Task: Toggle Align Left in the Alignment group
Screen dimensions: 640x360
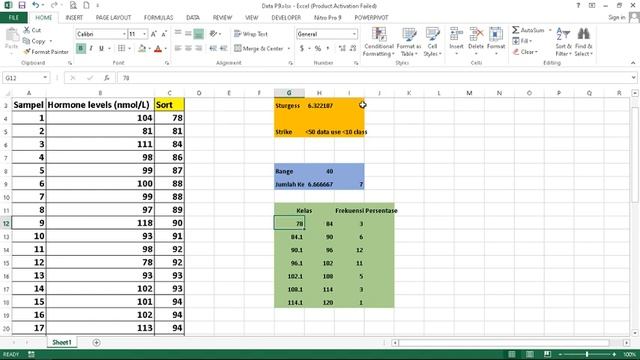Action: tap(178, 49)
